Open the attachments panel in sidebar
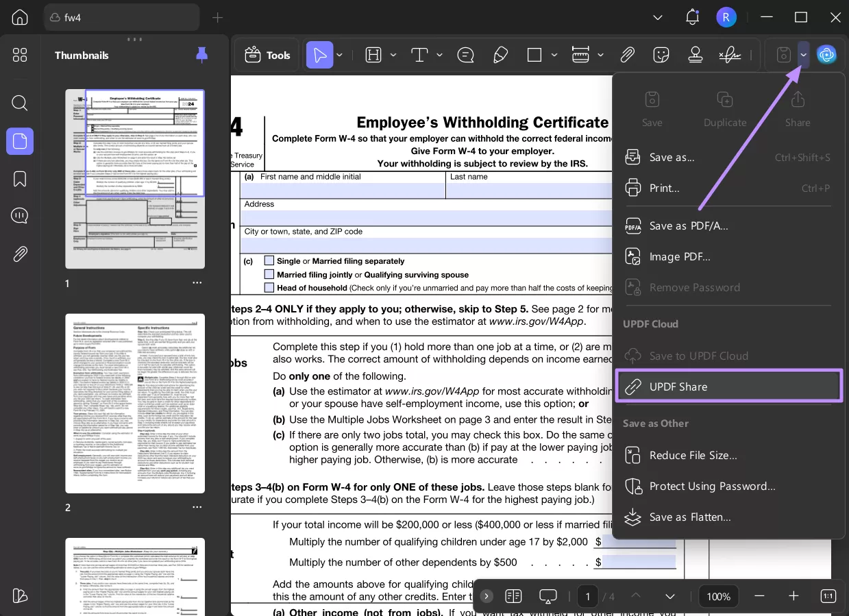The image size is (849, 616). click(x=20, y=254)
